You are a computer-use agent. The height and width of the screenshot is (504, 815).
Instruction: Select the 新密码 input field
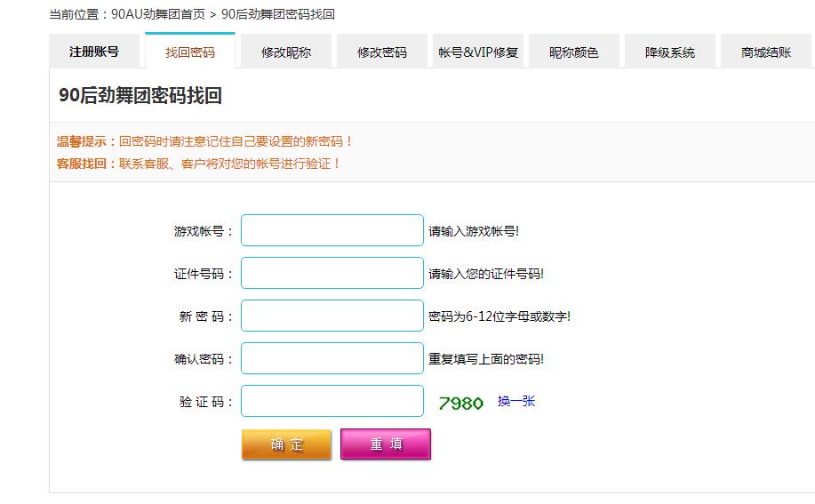[x=332, y=316]
